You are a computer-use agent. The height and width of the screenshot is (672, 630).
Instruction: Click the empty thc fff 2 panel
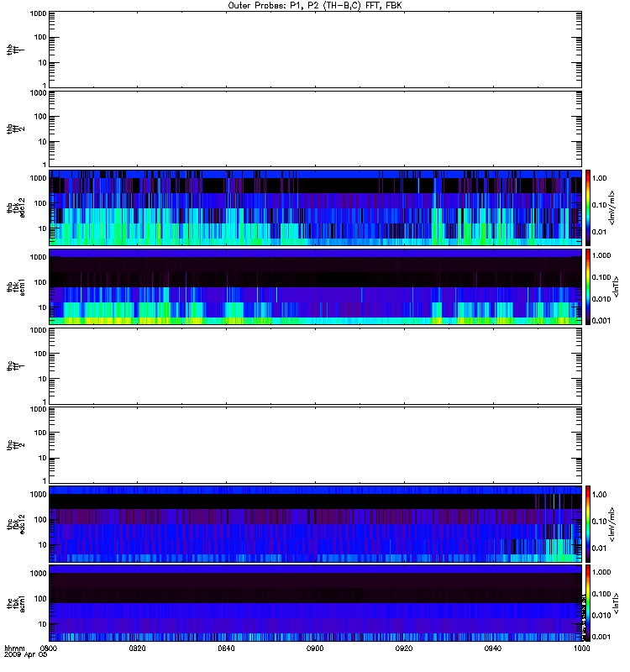(x=316, y=445)
